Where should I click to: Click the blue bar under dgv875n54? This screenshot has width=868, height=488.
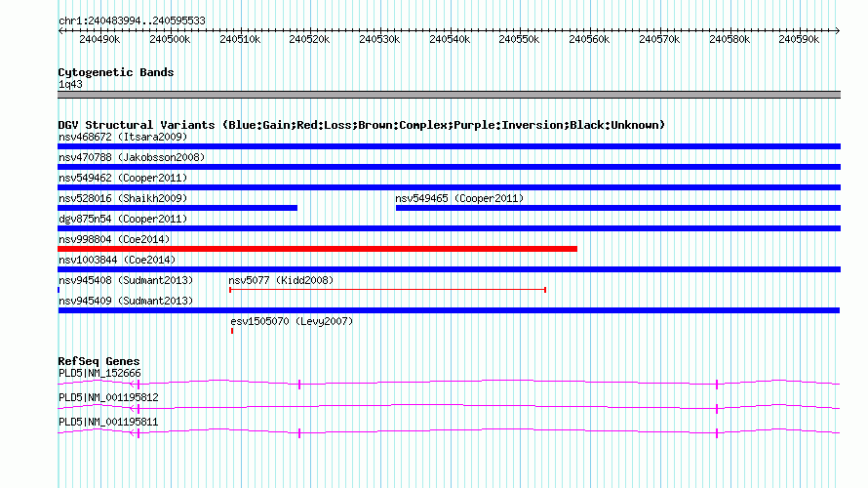click(449, 228)
